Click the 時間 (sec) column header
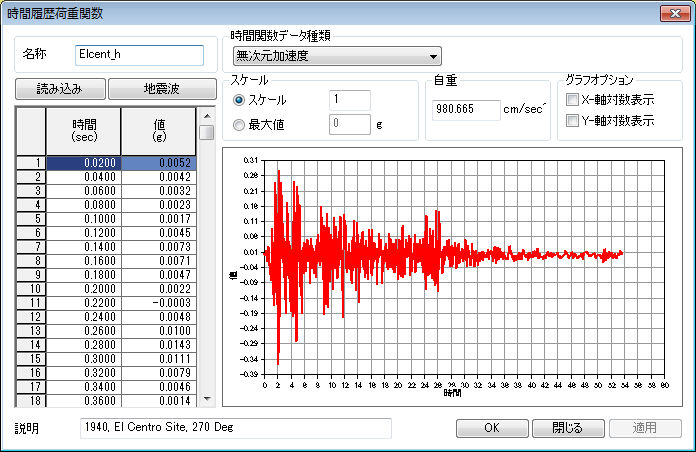 [x=83, y=131]
